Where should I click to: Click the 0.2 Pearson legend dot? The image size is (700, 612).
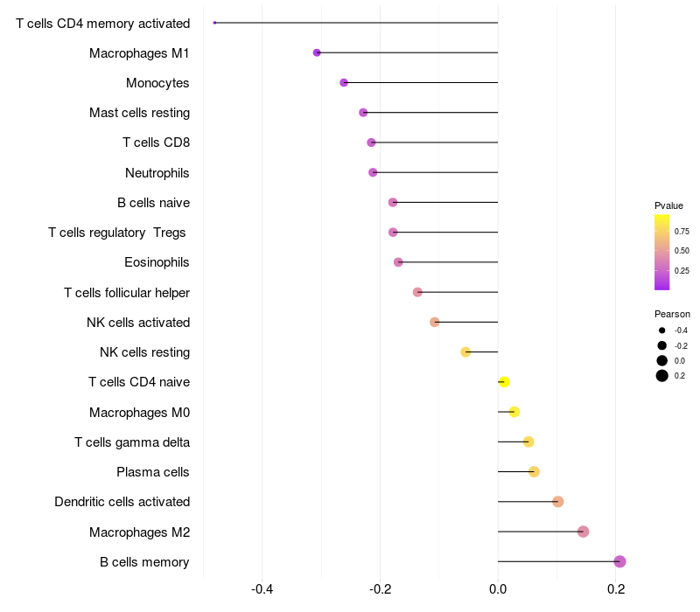point(662,376)
